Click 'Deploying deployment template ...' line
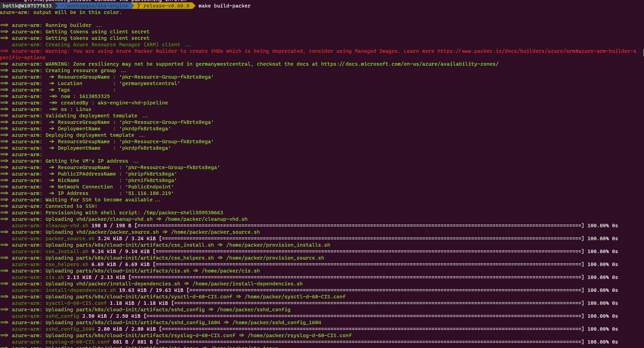This screenshot has width=644, height=348. click(x=95, y=135)
